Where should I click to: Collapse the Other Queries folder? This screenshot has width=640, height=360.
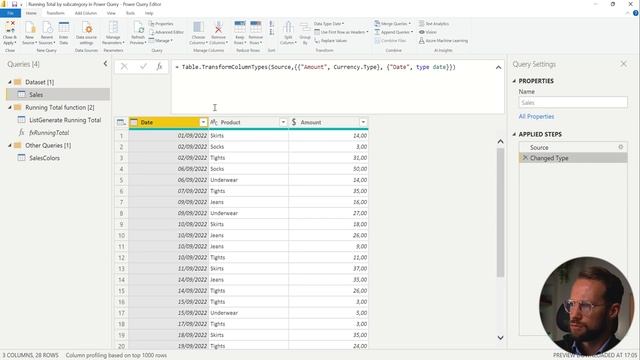(x=10, y=146)
